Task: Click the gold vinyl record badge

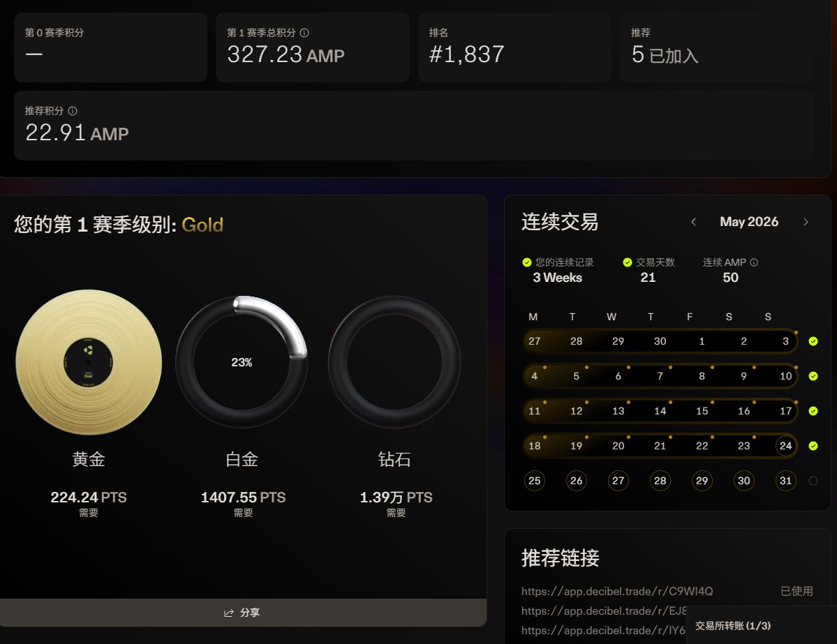Action: (x=89, y=362)
